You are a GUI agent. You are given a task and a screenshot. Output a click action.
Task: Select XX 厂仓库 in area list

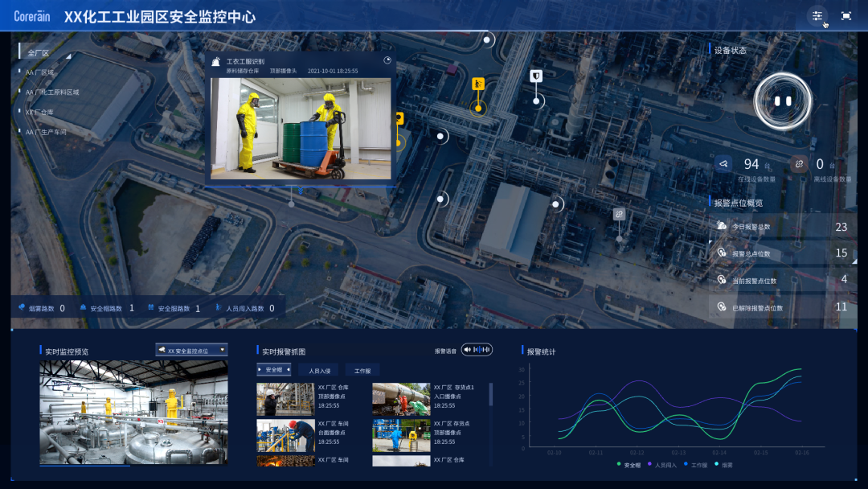coord(39,113)
